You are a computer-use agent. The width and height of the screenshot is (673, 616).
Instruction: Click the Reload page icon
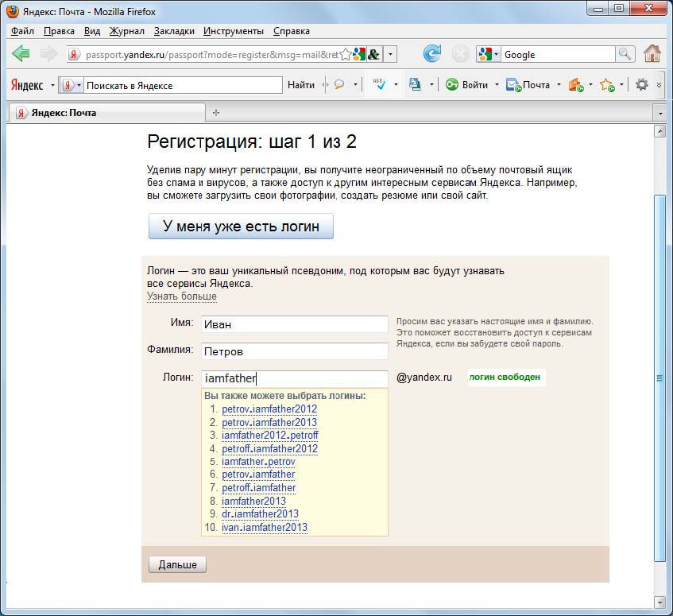(431, 54)
